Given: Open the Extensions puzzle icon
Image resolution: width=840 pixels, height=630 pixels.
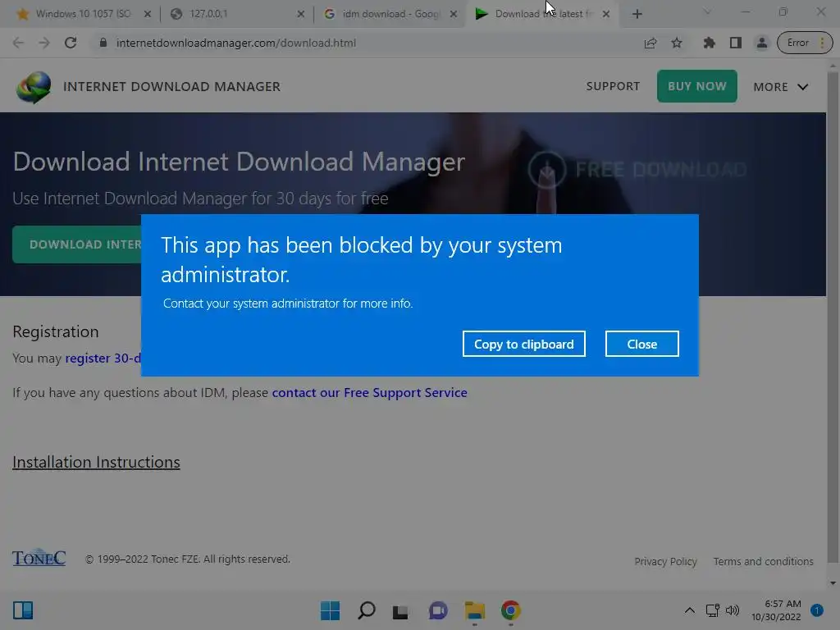Looking at the screenshot, I should (x=710, y=43).
